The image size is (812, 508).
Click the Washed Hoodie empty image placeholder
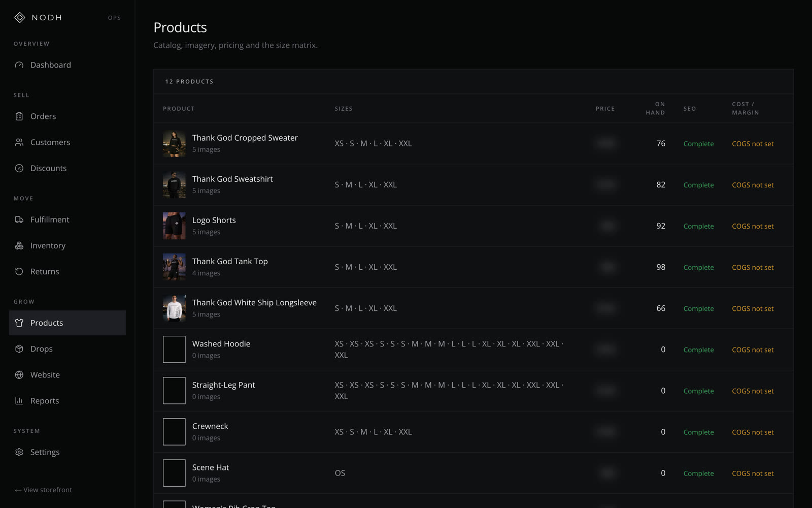click(x=174, y=349)
